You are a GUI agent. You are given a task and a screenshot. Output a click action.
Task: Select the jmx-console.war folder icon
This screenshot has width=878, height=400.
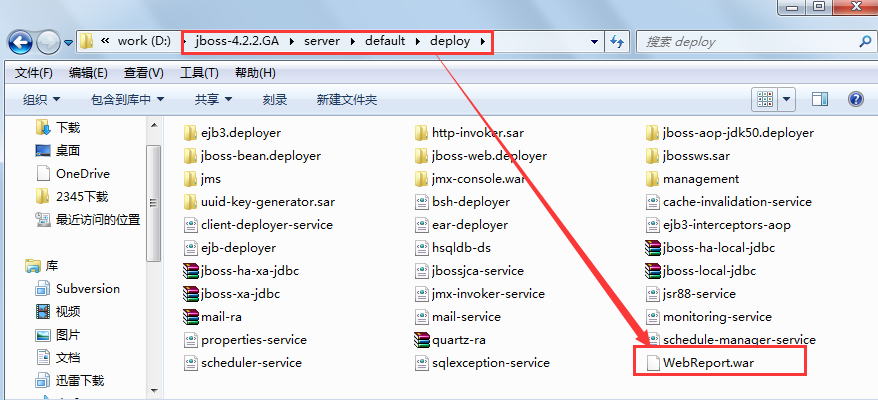pos(422,179)
